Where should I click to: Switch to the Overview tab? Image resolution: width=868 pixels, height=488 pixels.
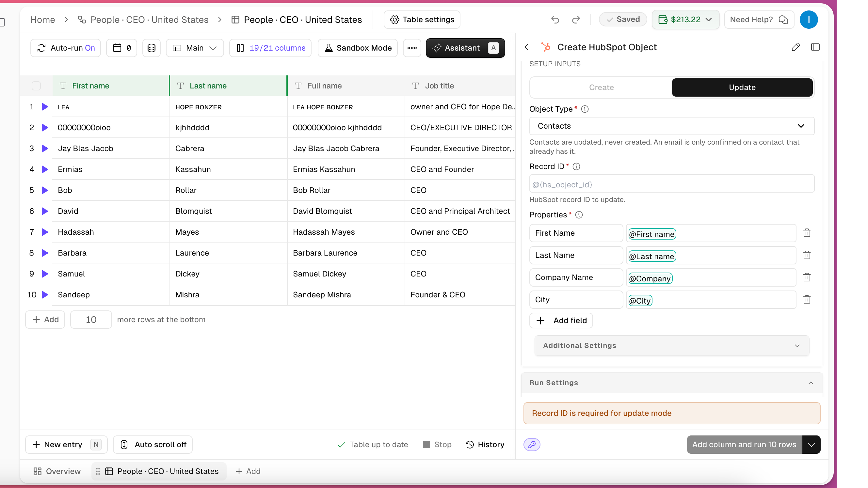point(56,471)
